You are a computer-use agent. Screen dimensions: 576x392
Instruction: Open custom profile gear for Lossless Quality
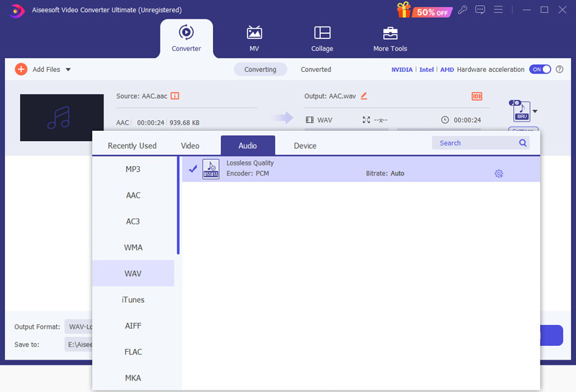tap(499, 173)
